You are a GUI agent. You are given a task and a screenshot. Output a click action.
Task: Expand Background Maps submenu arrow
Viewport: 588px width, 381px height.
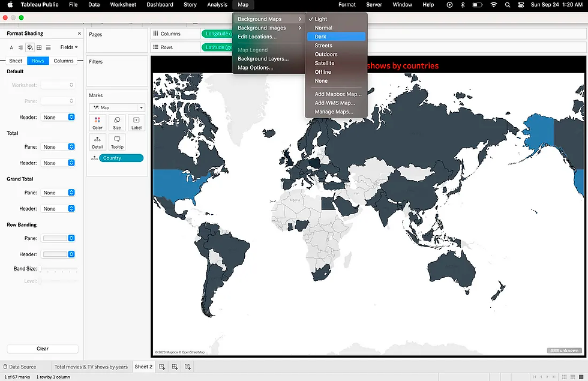tap(299, 19)
